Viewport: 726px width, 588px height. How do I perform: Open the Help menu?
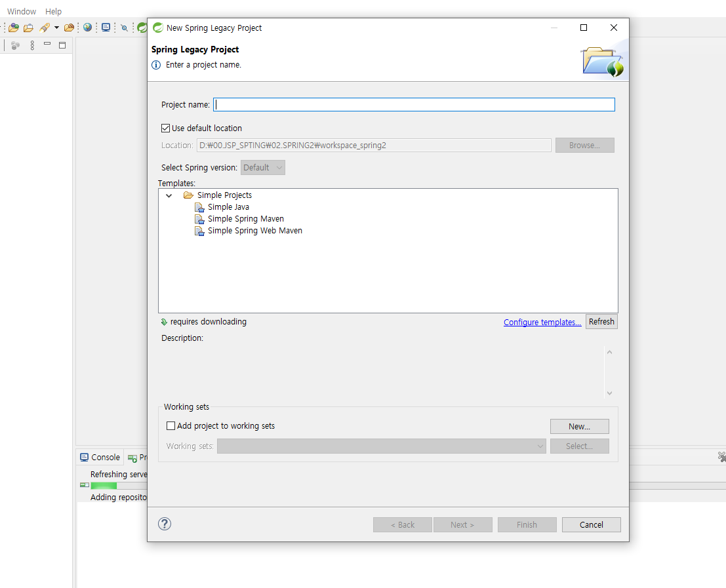53,12
